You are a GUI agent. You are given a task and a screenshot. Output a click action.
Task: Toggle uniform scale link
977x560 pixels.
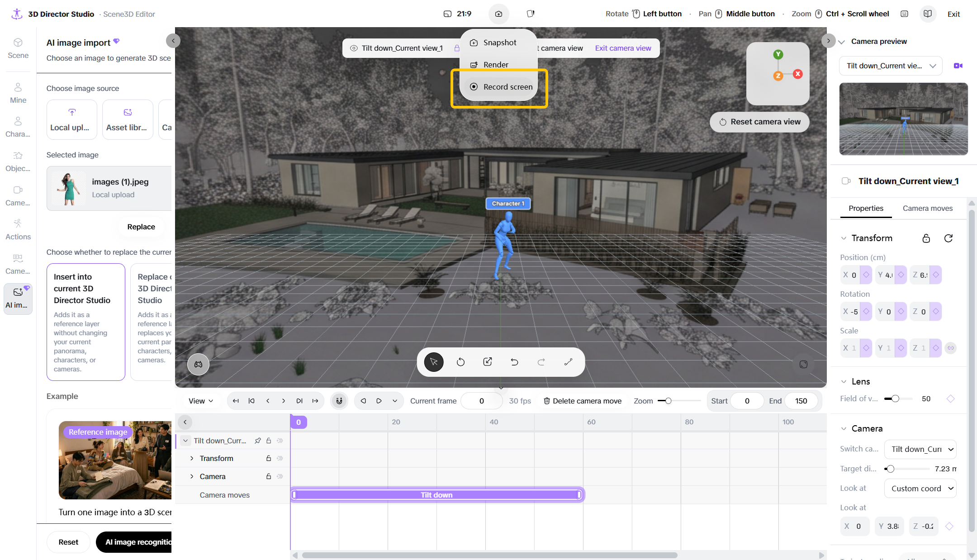pos(951,348)
